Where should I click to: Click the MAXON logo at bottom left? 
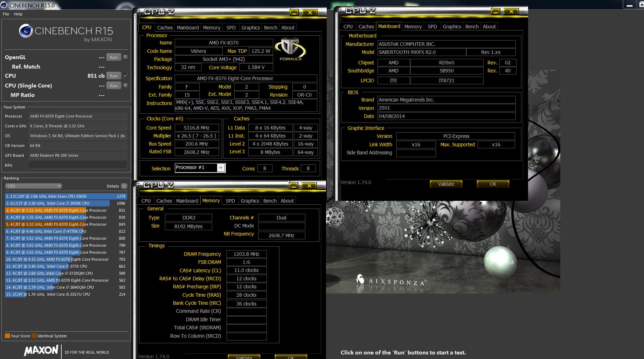(41, 351)
